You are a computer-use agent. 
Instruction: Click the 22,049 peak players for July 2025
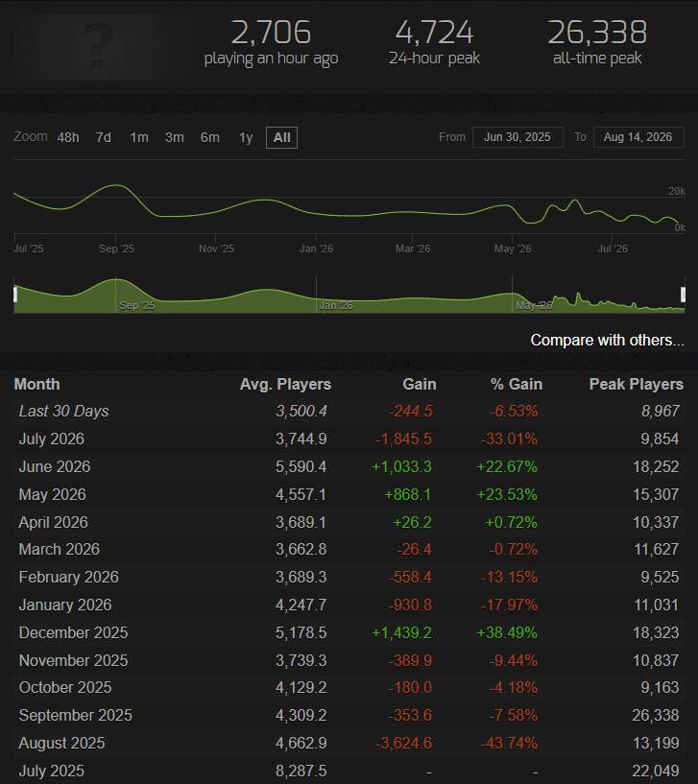click(656, 771)
